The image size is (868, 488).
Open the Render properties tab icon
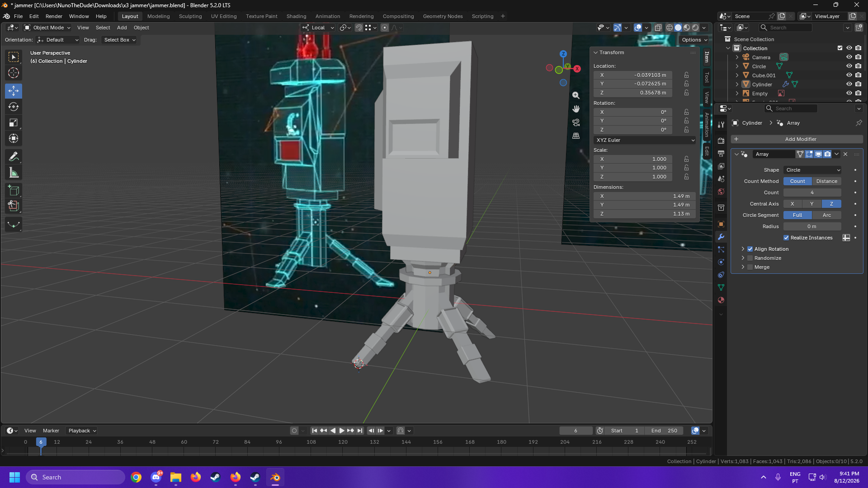tap(721, 141)
